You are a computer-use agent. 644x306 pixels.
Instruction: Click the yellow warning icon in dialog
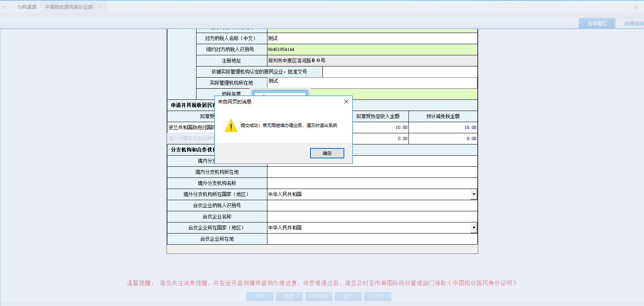pos(231,126)
